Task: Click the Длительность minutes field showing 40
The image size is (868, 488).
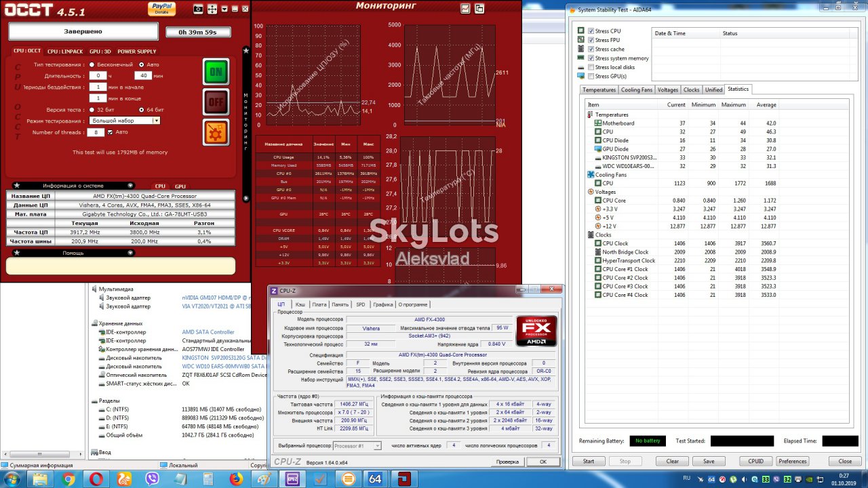Action: pyautogui.click(x=143, y=75)
